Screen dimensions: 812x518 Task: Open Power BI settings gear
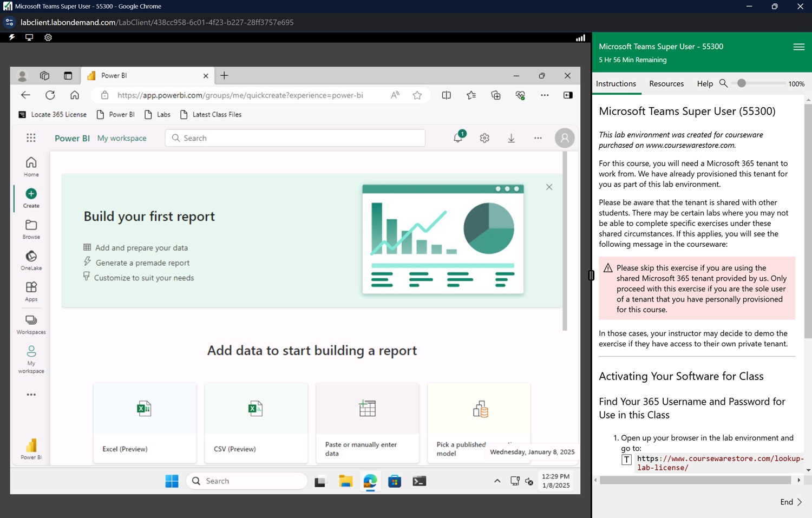tap(484, 138)
